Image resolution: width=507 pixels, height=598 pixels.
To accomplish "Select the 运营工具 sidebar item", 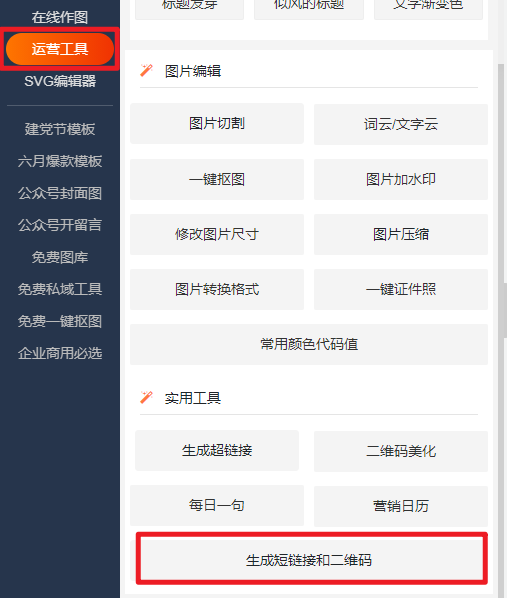I will click(60, 49).
